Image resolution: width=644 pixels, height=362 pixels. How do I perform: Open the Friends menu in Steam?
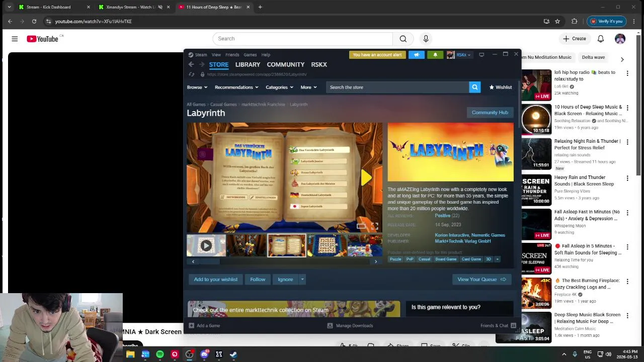pyautogui.click(x=232, y=55)
